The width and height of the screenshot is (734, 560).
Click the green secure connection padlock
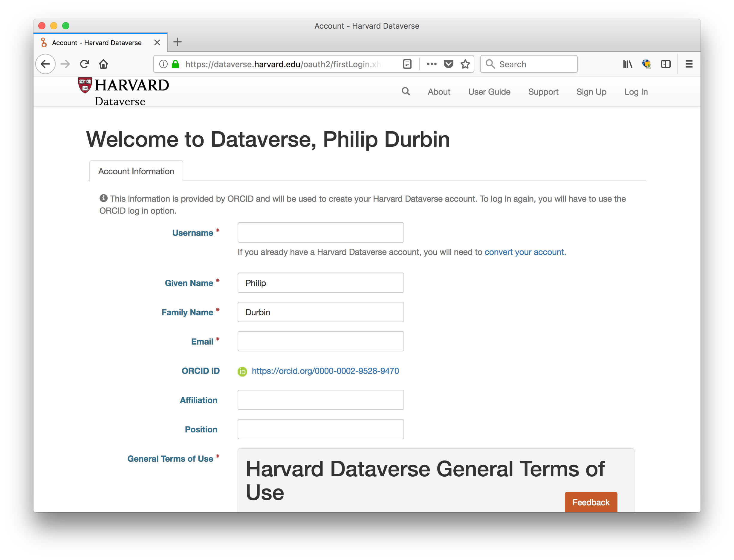click(176, 64)
